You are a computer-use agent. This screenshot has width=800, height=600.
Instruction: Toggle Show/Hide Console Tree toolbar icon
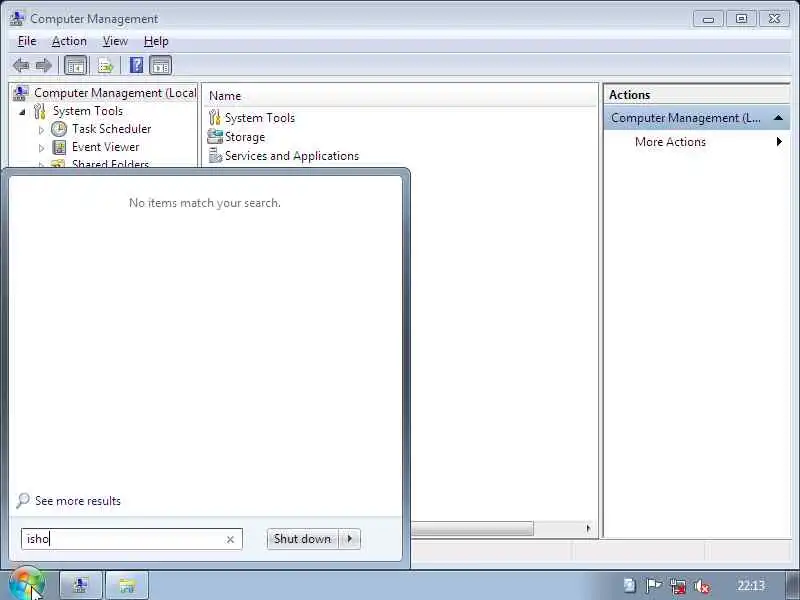(x=76, y=65)
